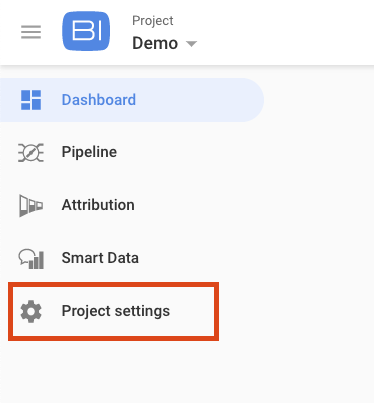Expand the Demo project dropdown arrow
The height and width of the screenshot is (403, 374).
[191, 44]
